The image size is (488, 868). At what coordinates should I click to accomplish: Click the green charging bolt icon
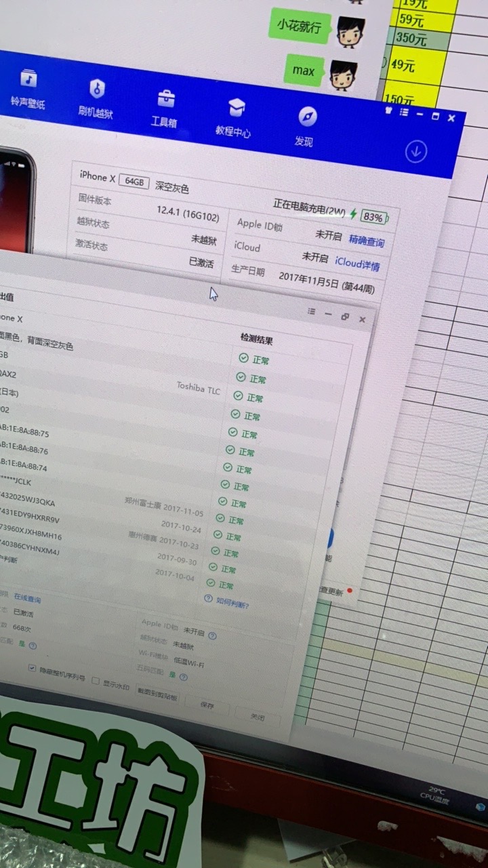353,214
